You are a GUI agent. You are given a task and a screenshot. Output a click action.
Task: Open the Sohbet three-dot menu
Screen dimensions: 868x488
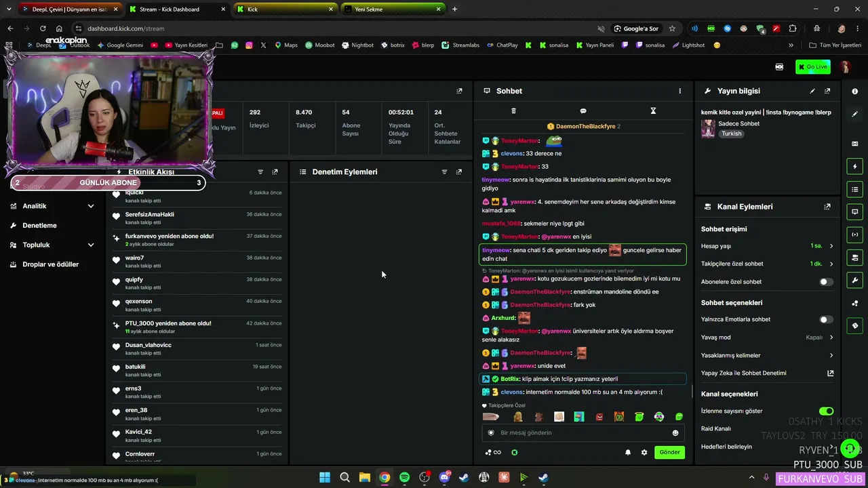tap(680, 91)
